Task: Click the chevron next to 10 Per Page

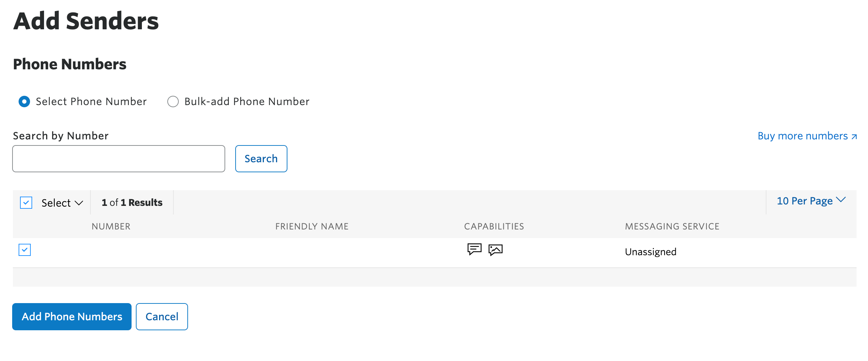Action: click(841, 200)
